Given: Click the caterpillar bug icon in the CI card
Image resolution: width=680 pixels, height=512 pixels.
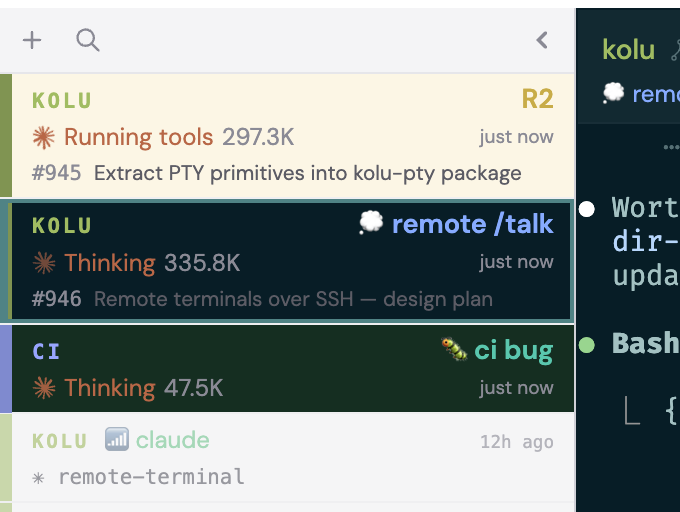Looking at the screenshot, I should coord(454,349).
